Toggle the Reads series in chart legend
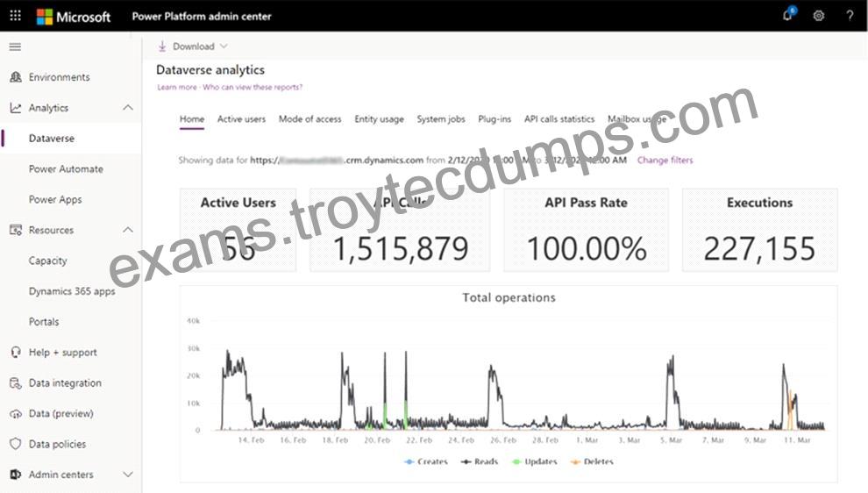 click(x=480, y=461)
